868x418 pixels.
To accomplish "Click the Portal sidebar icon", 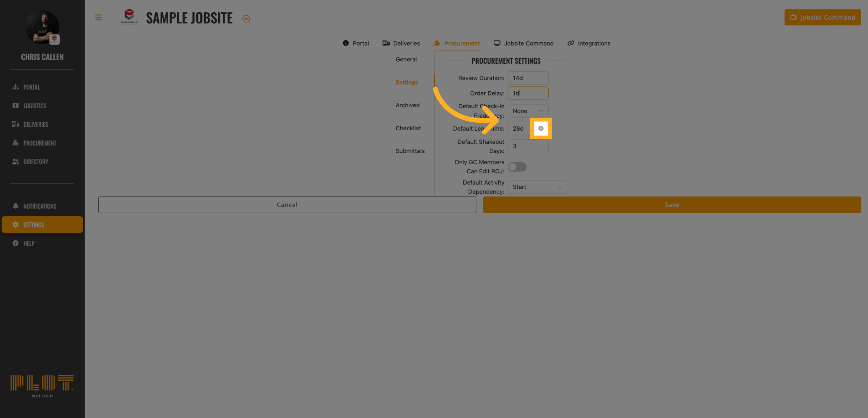I will (16, 87).
